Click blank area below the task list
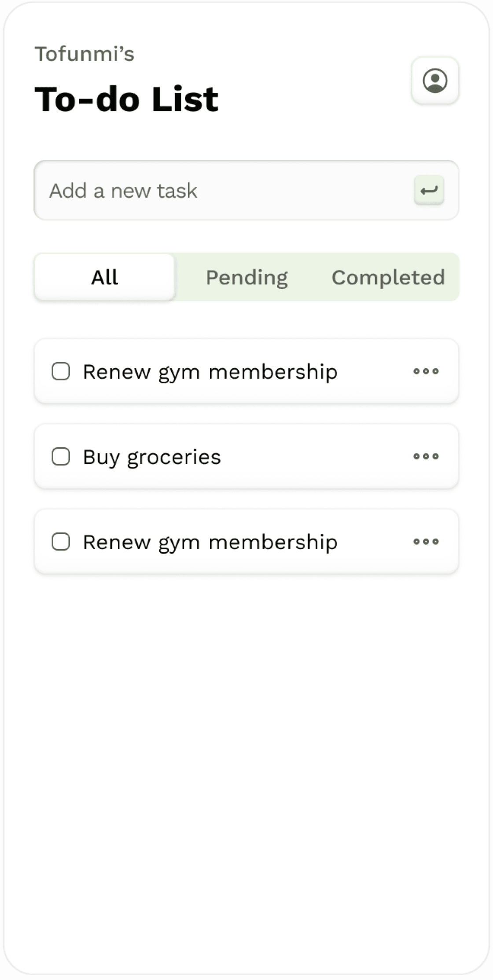This screenshot has width=493, height=980. click(x=246, y=748)
